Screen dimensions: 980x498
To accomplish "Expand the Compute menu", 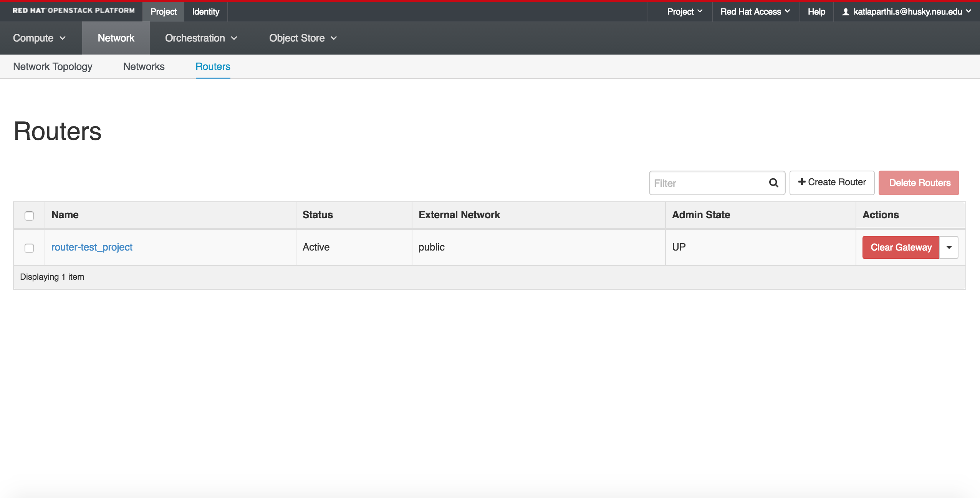I will (x=40, y=38).
